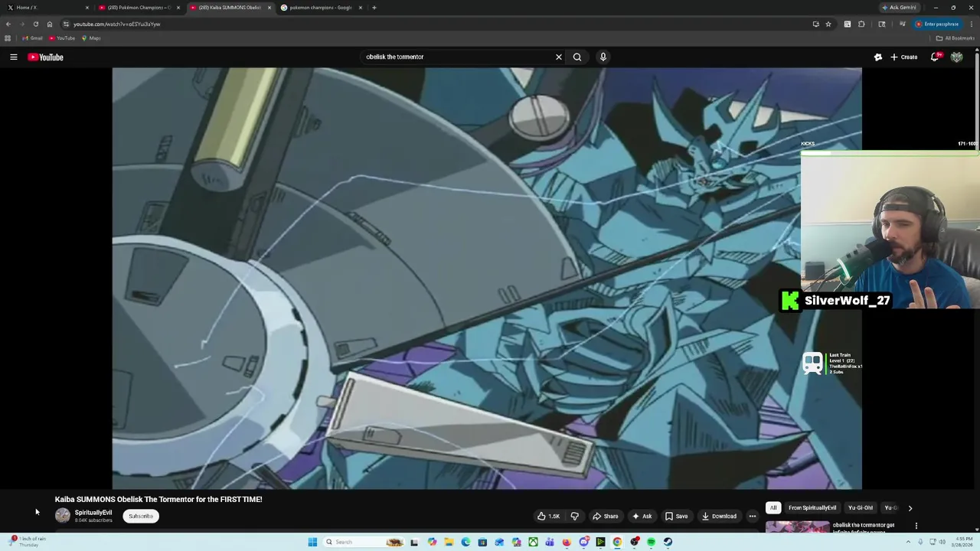Open a new browser tab
This screenshot has width=980, height=551.
pos(374,8)
